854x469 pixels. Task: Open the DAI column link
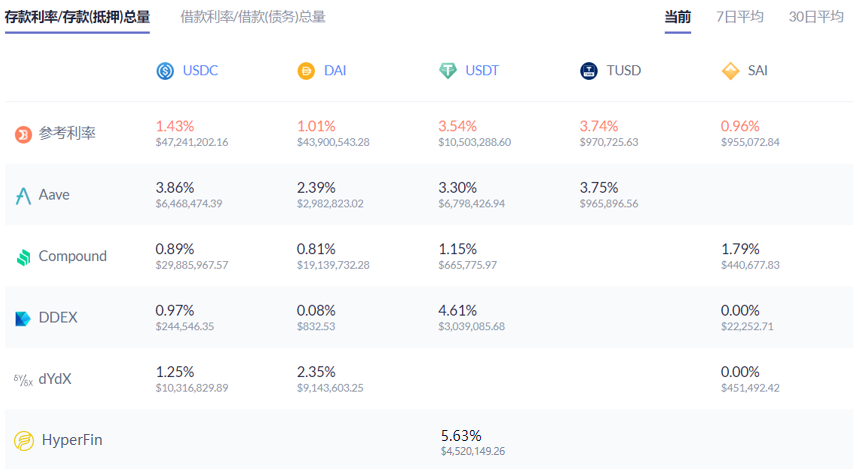[335, 71]
